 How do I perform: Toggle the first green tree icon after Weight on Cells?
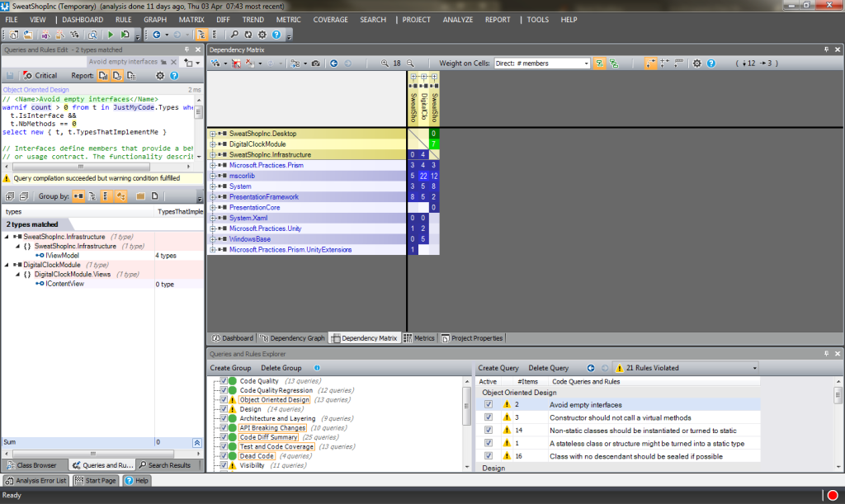599,63
